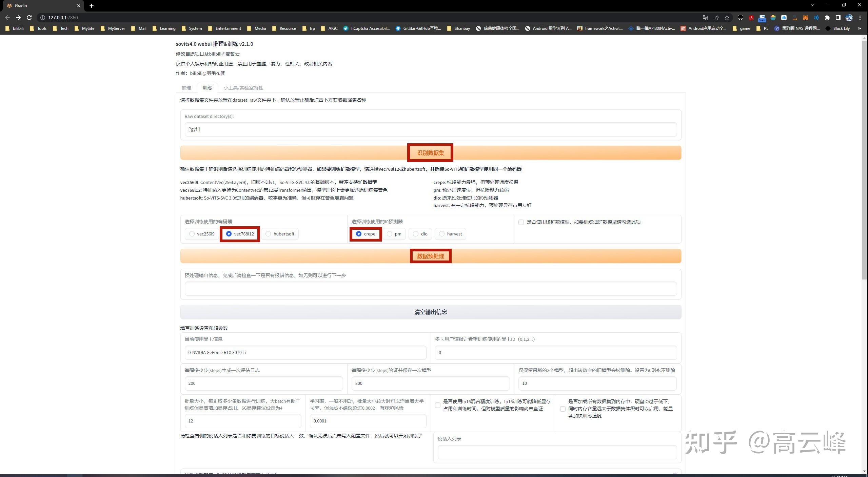Toggle the browser side panel icon
The width and height of the screenshot is (868, 477).
tap(838, 18)
